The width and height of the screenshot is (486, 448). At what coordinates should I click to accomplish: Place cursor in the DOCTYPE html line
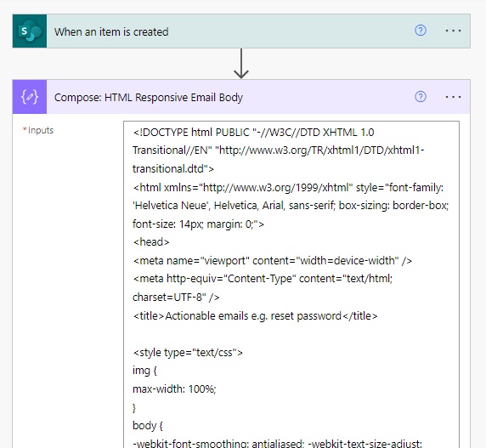(253, 133)
